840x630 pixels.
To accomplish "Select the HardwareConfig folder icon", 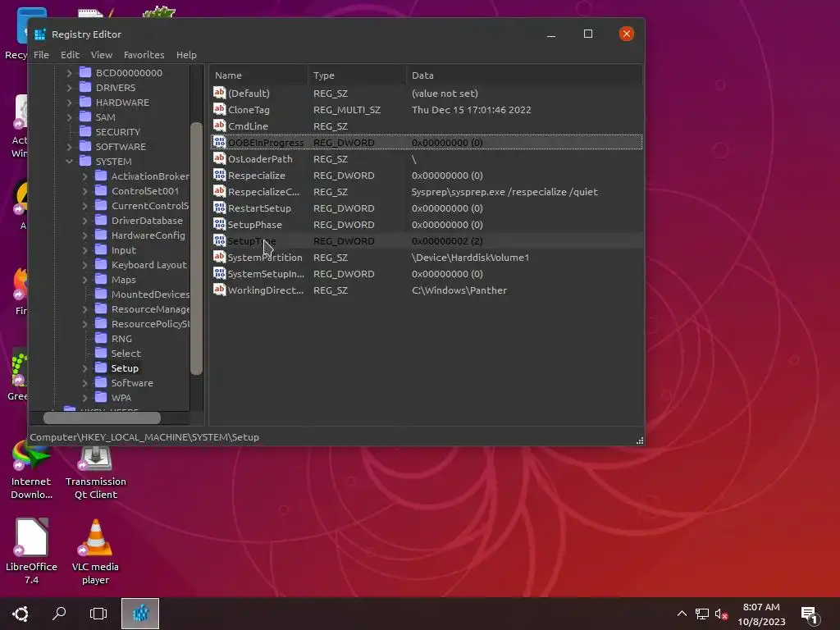I will [101, 235].
